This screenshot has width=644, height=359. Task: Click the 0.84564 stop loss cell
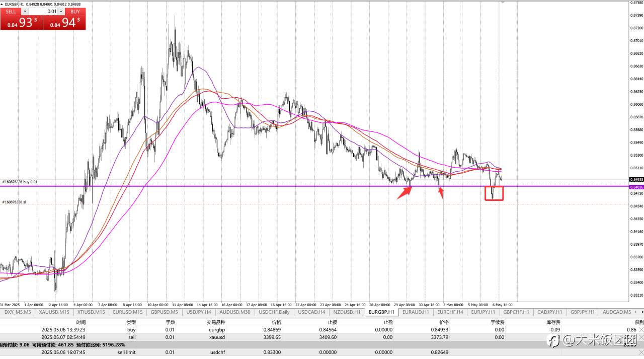328,330
